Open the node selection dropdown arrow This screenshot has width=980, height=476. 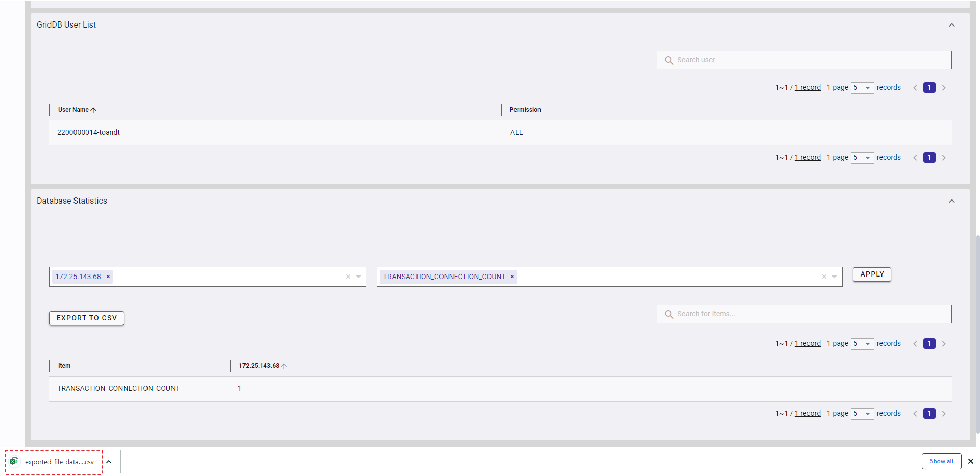[x=359, y=277]
